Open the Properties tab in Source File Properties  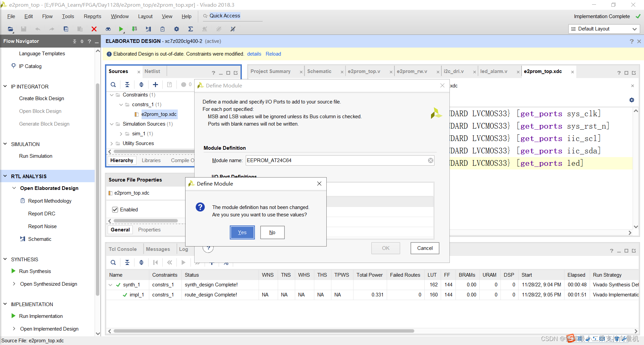click(149, 230)
